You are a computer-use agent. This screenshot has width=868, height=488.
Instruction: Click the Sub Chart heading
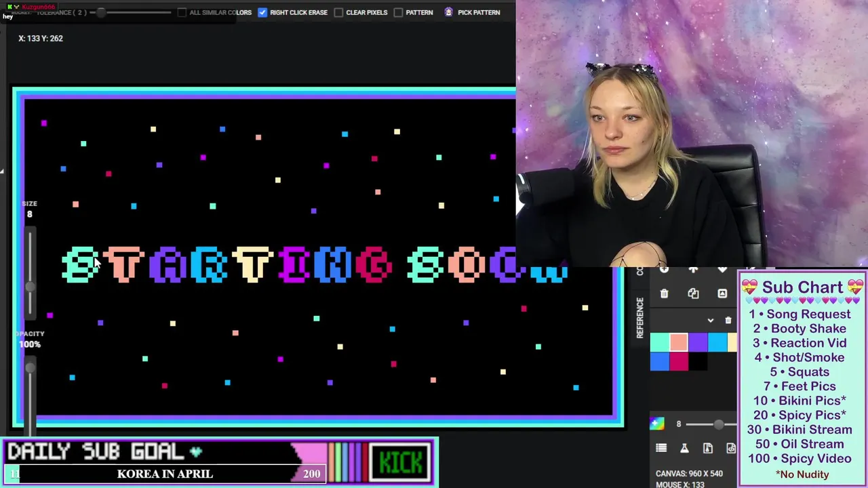tap(802, 287)
